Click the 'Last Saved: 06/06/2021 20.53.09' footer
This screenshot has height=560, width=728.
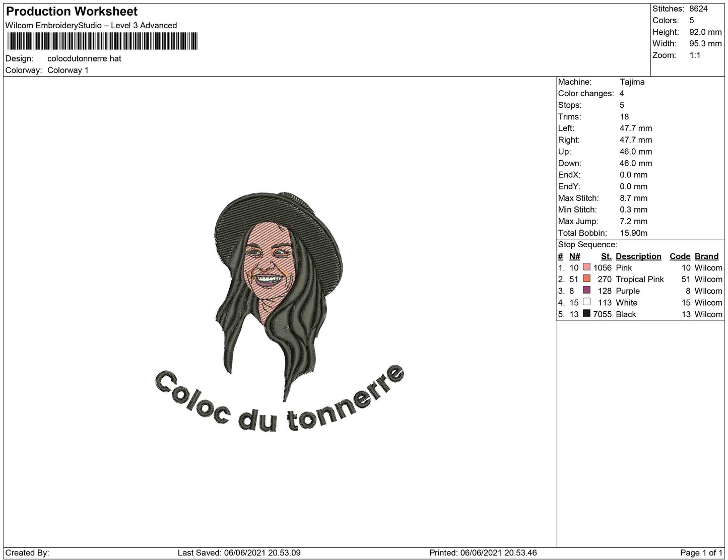pos(239,552)
